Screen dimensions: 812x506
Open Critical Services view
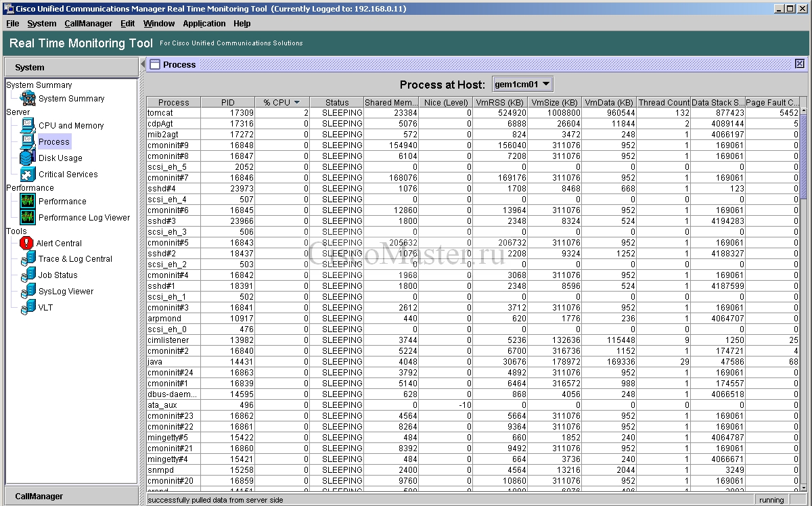point(68,174)
